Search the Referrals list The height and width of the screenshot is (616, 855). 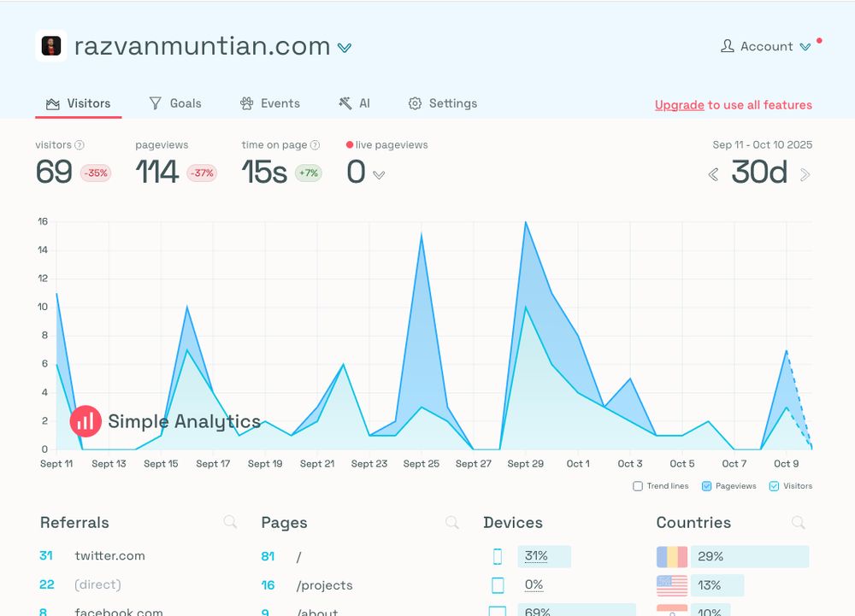(x=230, y=522)
